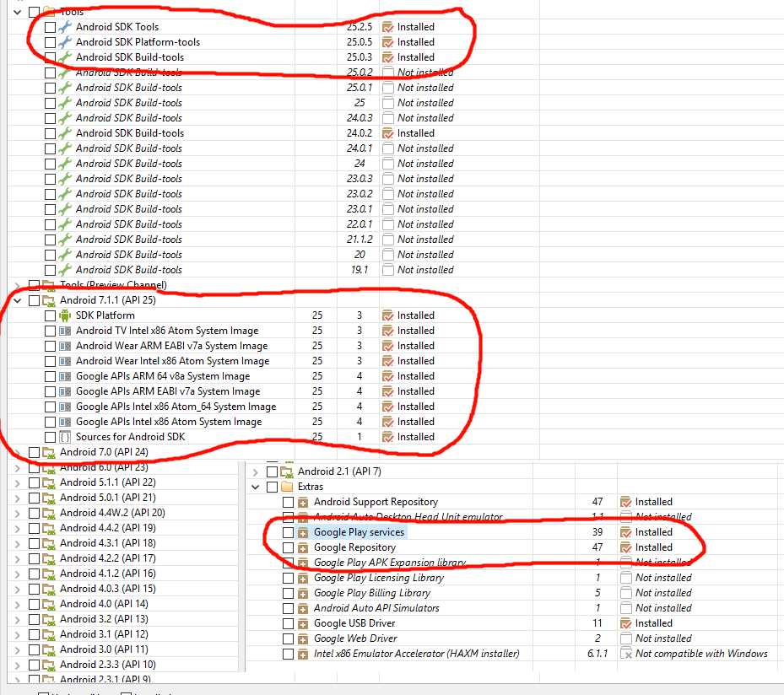The height and width of the screenshot is (695, 784).
Task: Click the Android 7.1.1 (API 25) folder icon
Action: coord(49,300)
